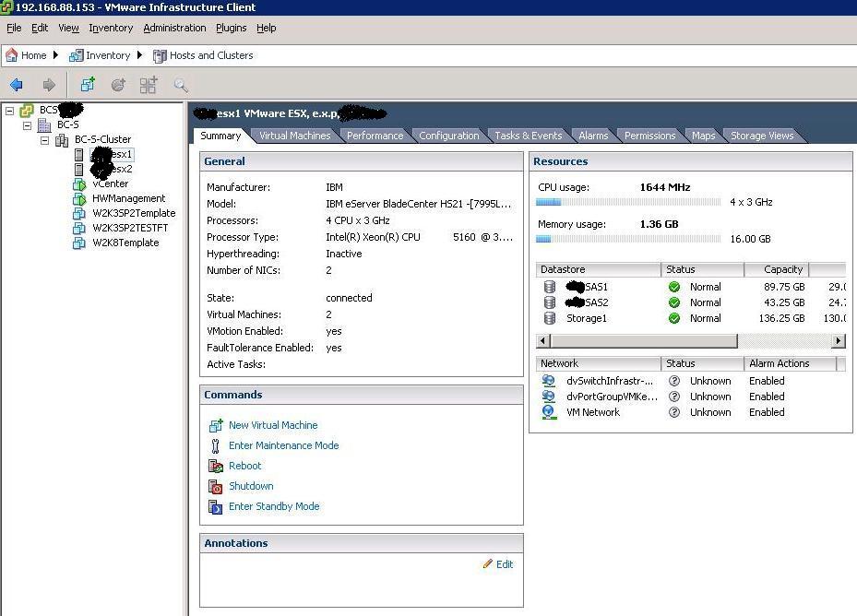Click the BC-S-Cluster cluster icon
The image size is (857, 616).
click(62, 140)
